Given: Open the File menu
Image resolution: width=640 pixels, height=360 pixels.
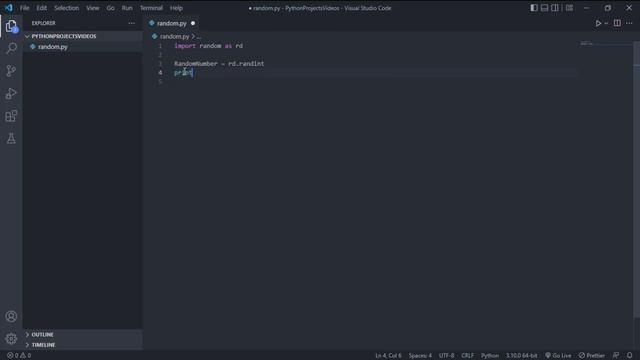Looking at the screenshot, I should 24,8.
